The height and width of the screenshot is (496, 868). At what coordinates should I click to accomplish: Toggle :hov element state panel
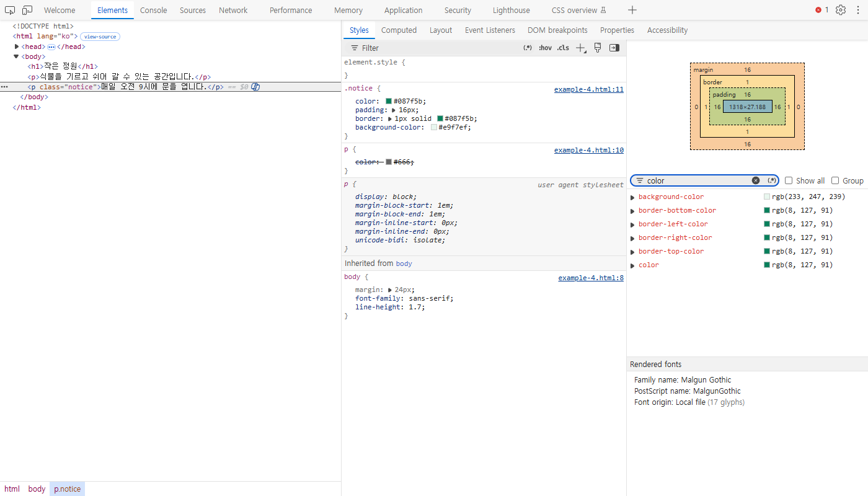(x=545, y=48)
